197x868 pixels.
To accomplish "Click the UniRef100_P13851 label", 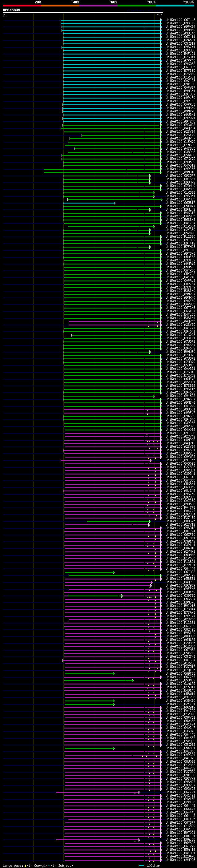I will click(180, 562).
